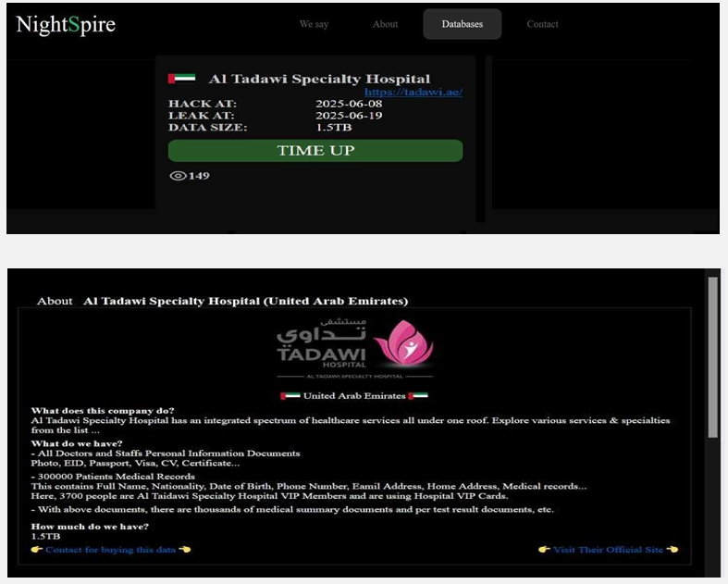Click the TIME UP green button
The image size is (728, 584).
coord(315,151)
